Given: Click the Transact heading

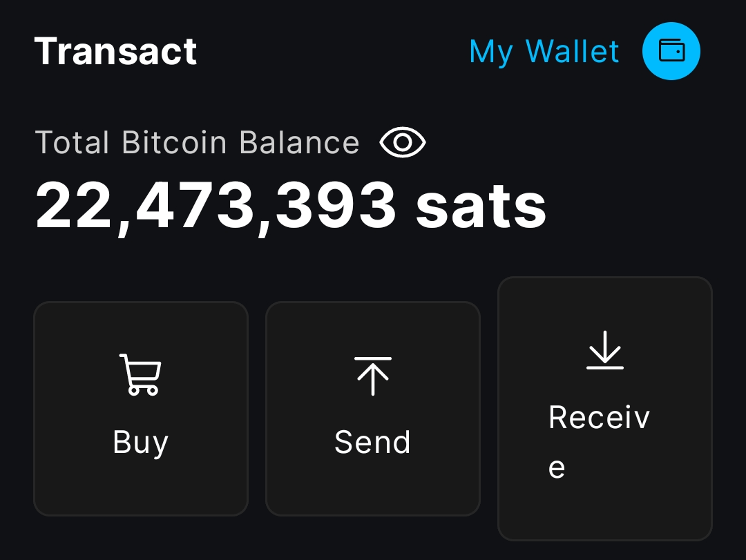Looking at the screenshot, I should [115, 52].
